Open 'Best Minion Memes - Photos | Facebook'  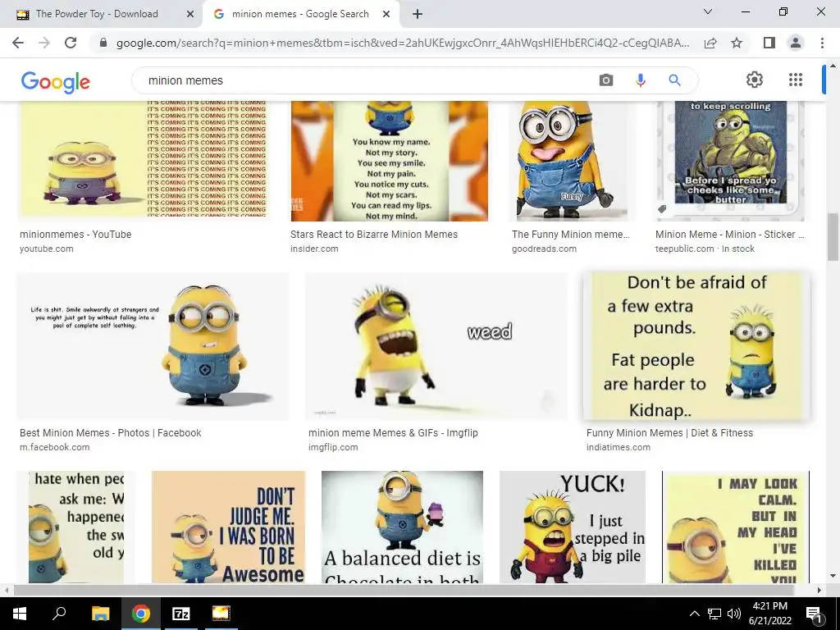tap(111, 433)
